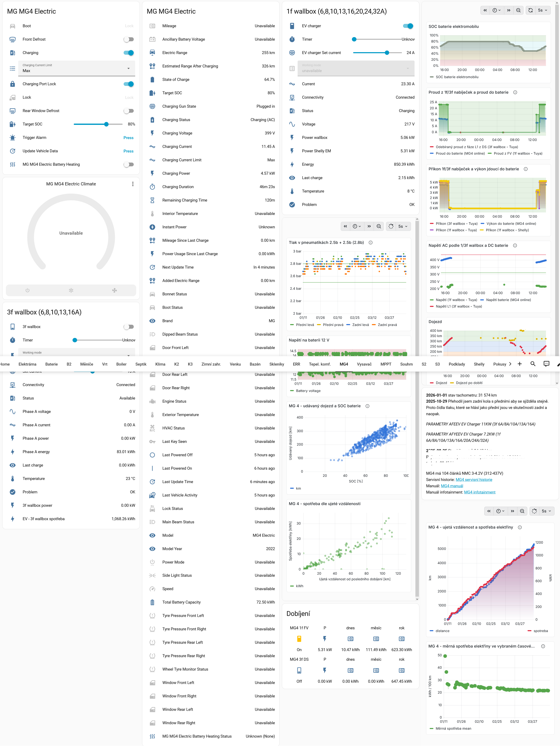This screenshot has width=560, height=746.
Task: Toggle the 1f wallbox EV charger switch
Action: pos(408,26)
